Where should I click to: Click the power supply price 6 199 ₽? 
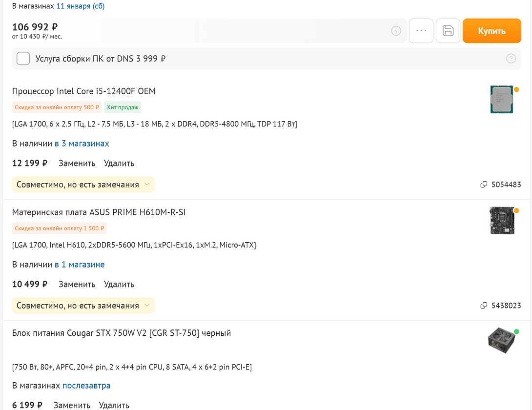[x=27, y=405]
